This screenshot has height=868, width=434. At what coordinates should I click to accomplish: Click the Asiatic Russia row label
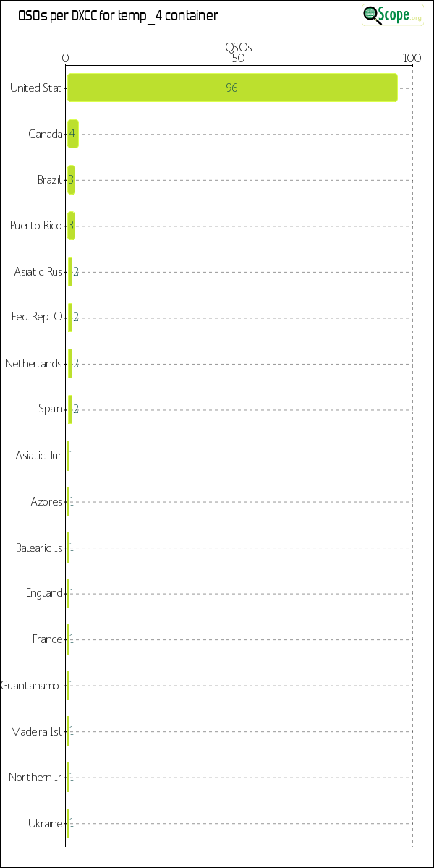coord(38,272)
